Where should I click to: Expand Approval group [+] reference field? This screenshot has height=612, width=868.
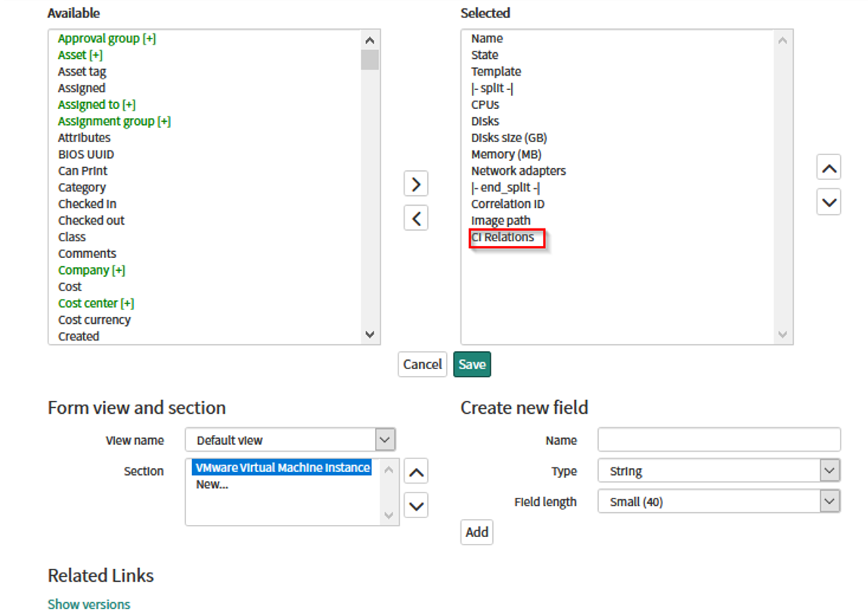pyautogui.click(x=107, y=39)
